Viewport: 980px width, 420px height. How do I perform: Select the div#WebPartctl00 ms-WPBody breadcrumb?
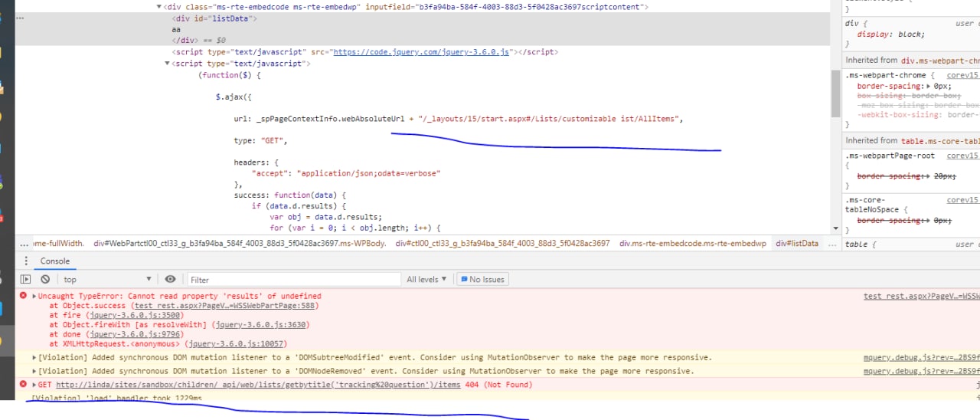coord(240,244)
